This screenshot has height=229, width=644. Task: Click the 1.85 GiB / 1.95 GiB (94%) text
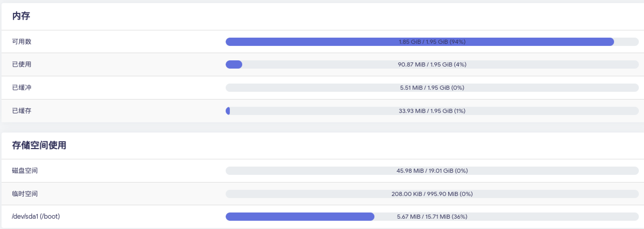tap(432, 42)
